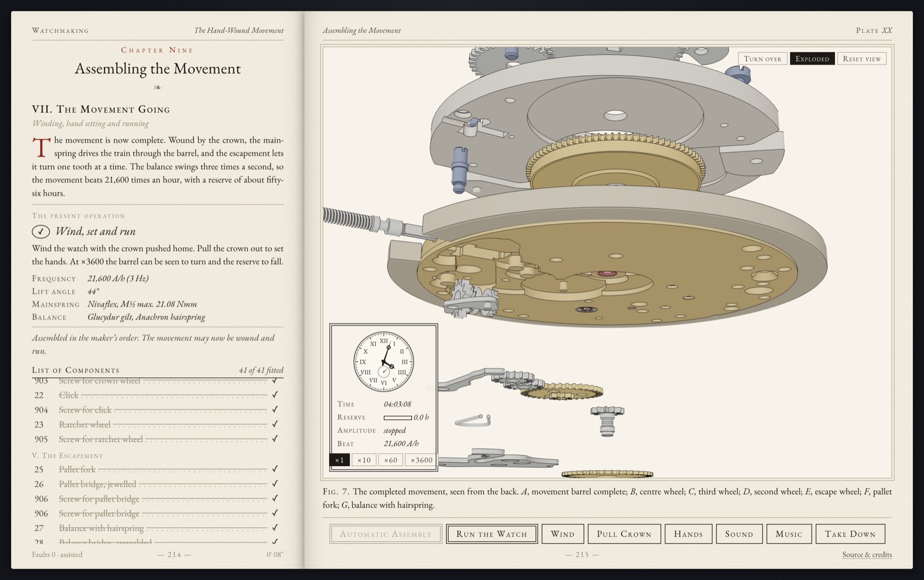Click the check mark for Balance with hairspring

click(275, 527)
